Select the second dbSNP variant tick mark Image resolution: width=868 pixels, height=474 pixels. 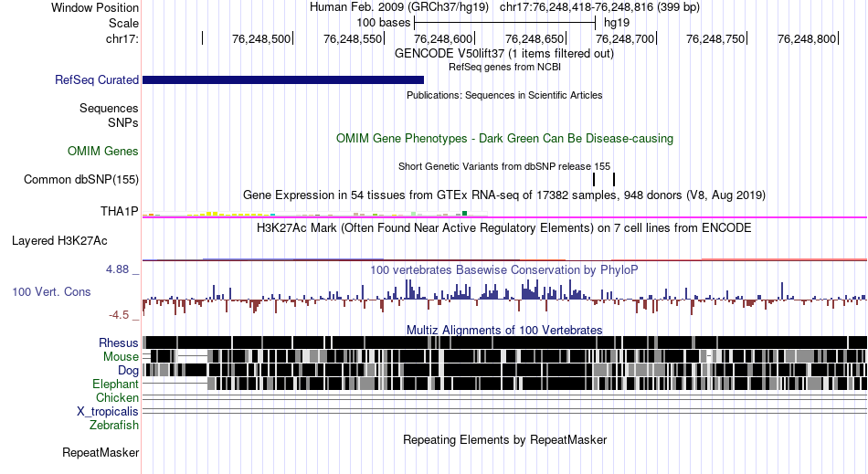click(614, 179)
